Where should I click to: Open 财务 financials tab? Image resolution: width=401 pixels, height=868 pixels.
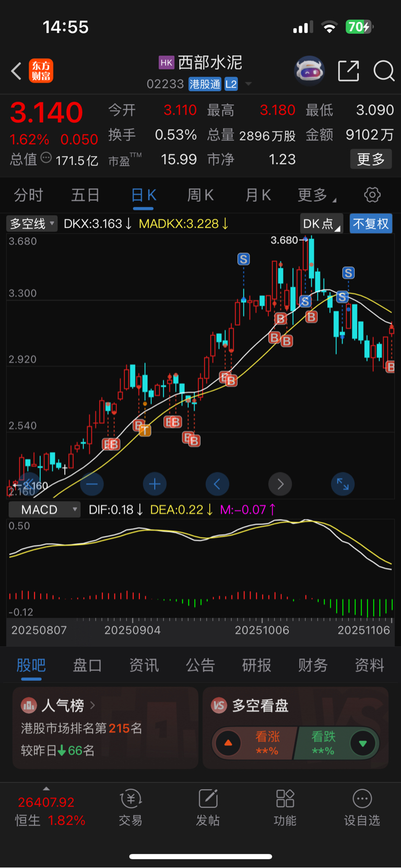(x=313, y=665)
